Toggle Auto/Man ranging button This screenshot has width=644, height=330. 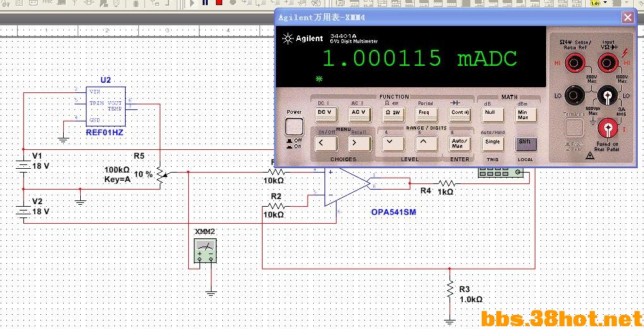[x=459, y=144]
